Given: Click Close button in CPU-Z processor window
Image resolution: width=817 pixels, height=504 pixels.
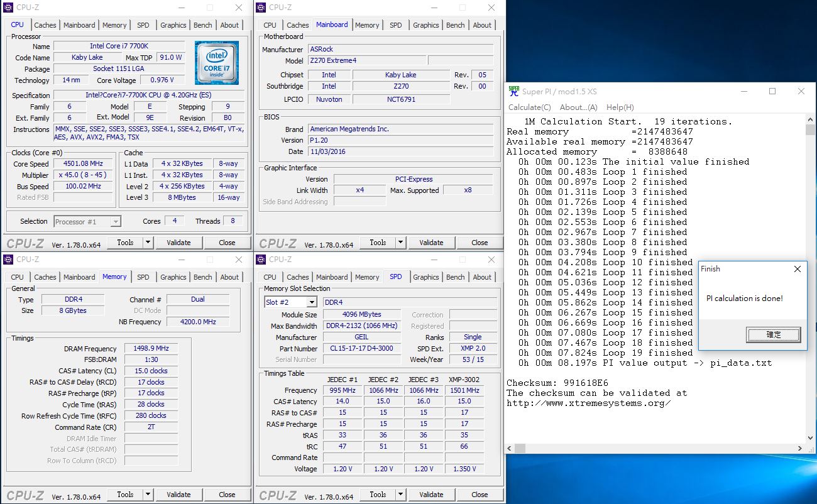Looking at the screenshot, I should point(227,243).
